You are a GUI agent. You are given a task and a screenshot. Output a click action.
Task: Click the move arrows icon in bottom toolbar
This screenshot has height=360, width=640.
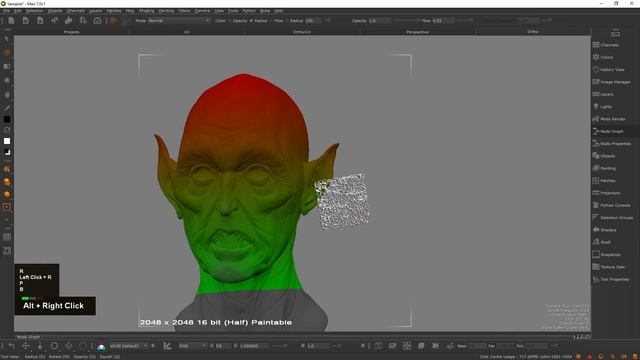[x=25, y=346]
